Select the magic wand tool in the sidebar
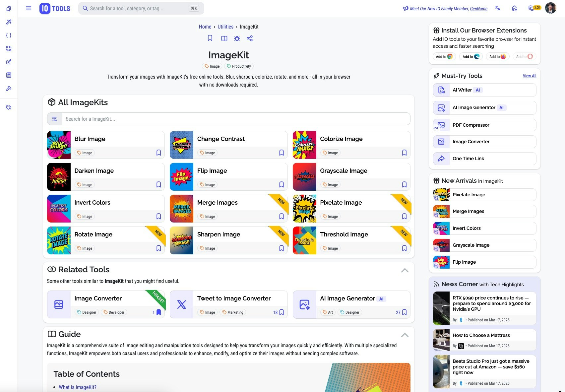The width and height of the screenshot is (565, 392). (x=9, y=22)
